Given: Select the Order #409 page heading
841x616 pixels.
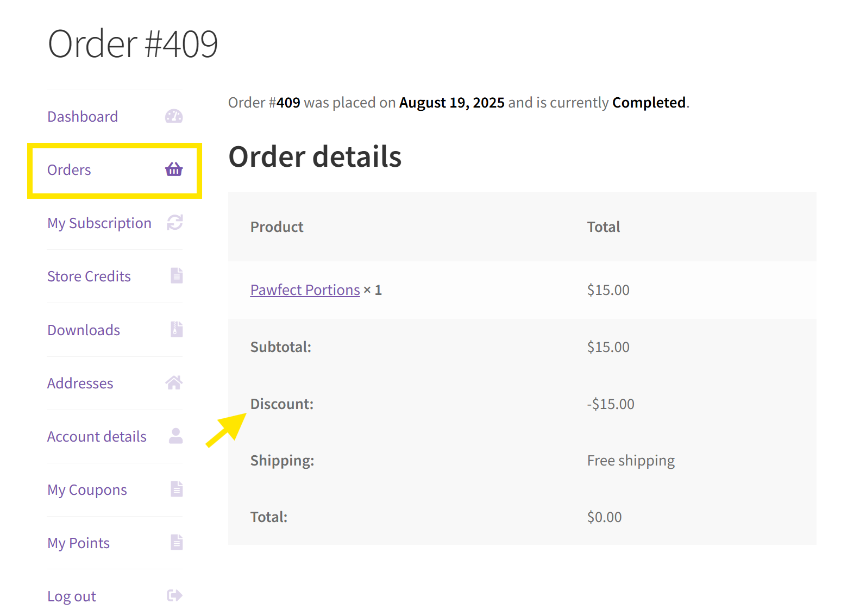Looking at the screenshot, I should click(x=133, y=43).
